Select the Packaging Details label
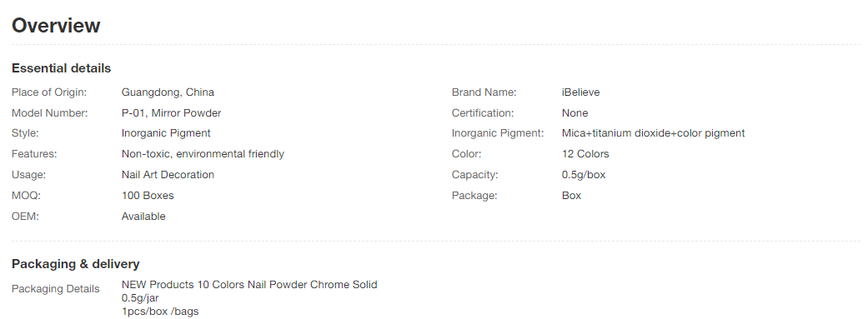868x319 pixels. [x=55, y=288]
